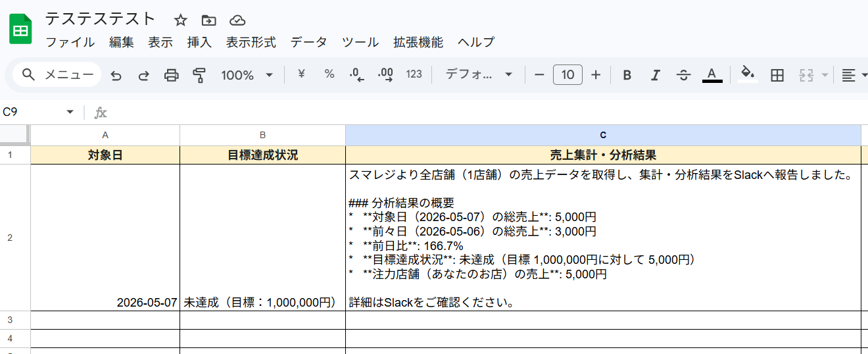The width and height of the screenshot is (868, 354).
Task: Open the 拡張機能 menu
Action: (x=418, y=42)
